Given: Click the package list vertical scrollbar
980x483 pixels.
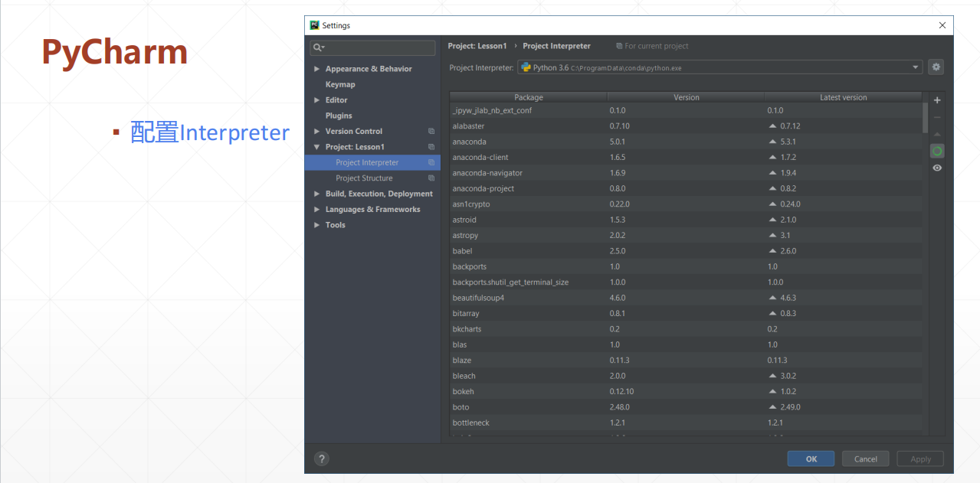Looking at the screenshot, I should point(925,118).
